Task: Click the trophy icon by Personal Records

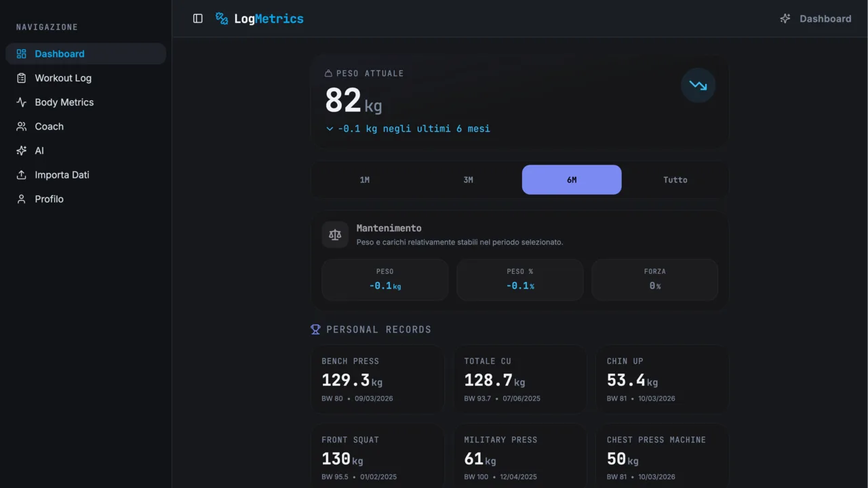Action: point(315,329)
